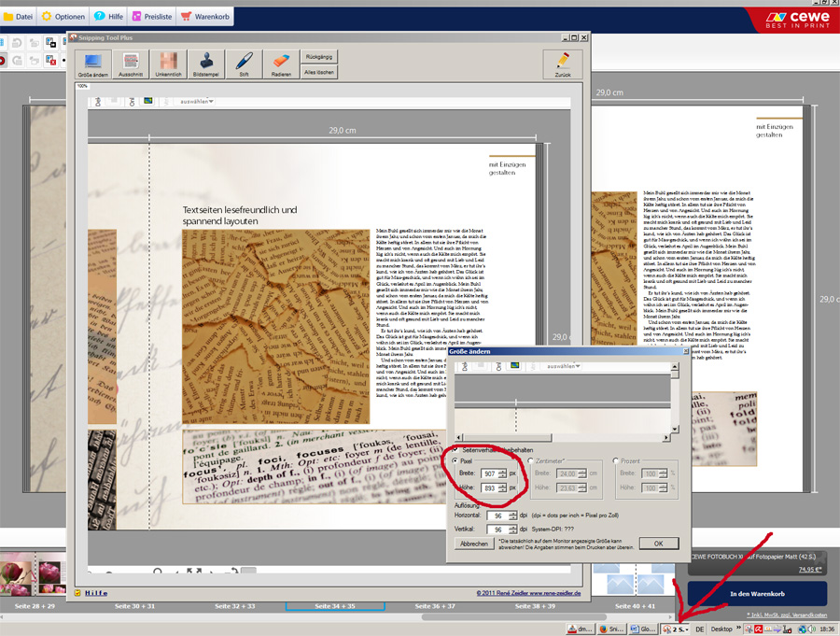The image size is (840, 636).
Task: Click the Rückgängig undo button
Action: tap(320, 56)
